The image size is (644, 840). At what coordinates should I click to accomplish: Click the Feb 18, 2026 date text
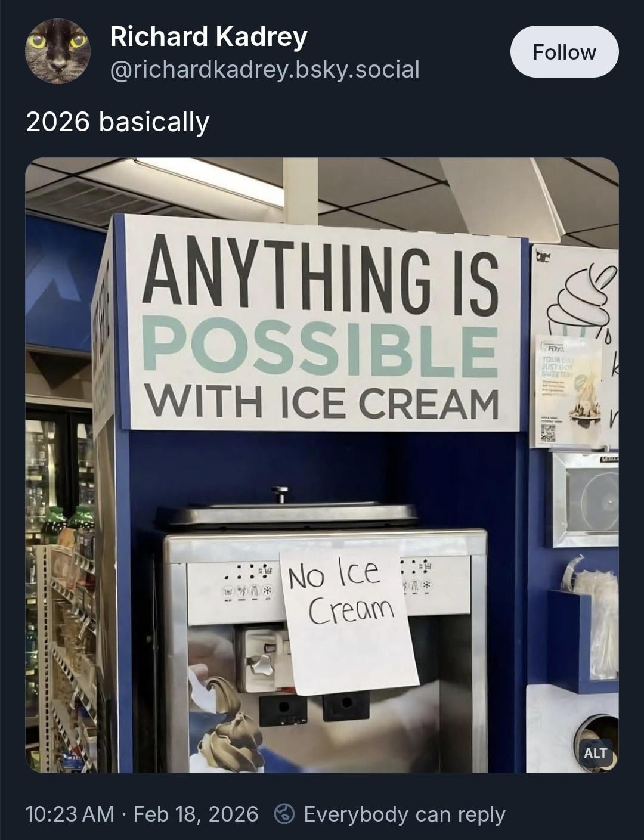point(196,814)
